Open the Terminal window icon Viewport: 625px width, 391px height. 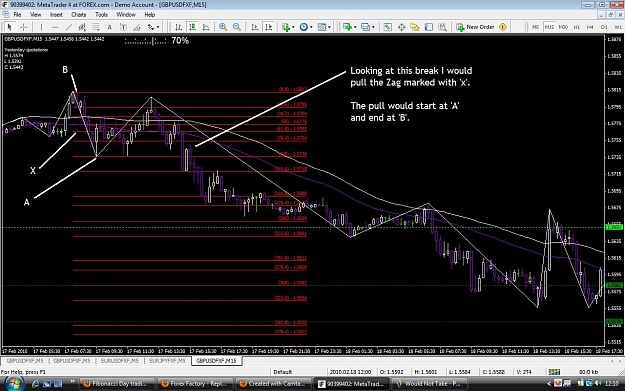[x=429, y=27]
